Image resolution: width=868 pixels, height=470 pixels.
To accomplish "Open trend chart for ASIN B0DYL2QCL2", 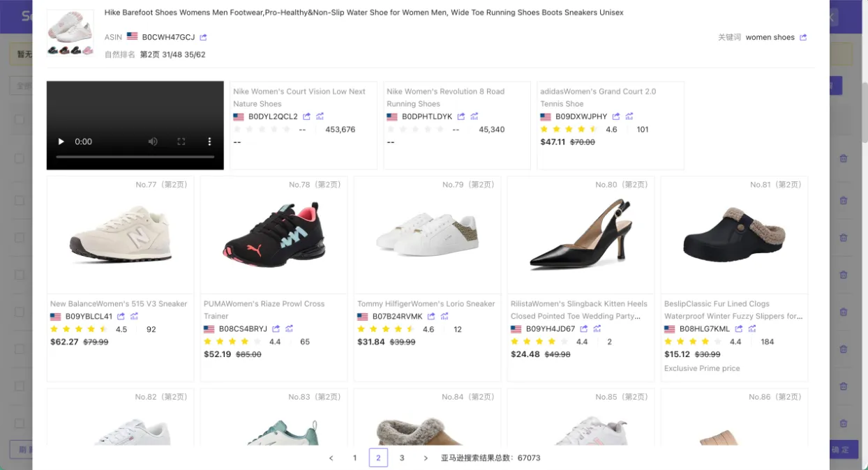I will coord(320,116).
